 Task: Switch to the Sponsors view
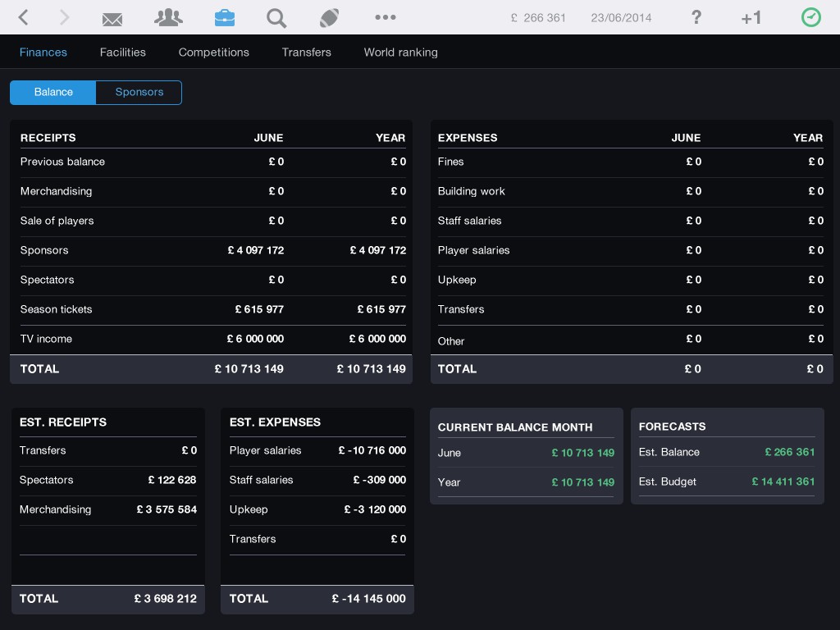pos(139,93)
